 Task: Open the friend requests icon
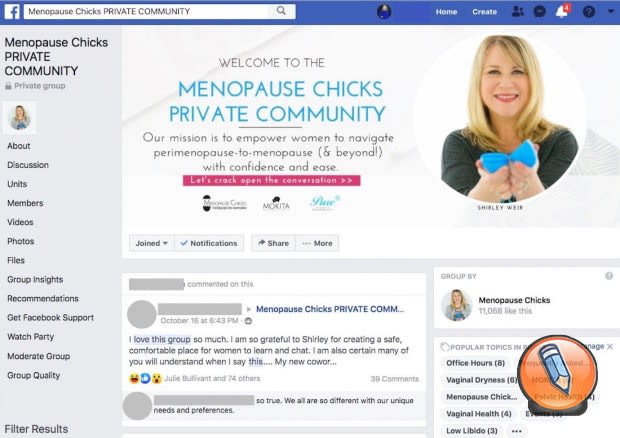[x=517, y=11]
